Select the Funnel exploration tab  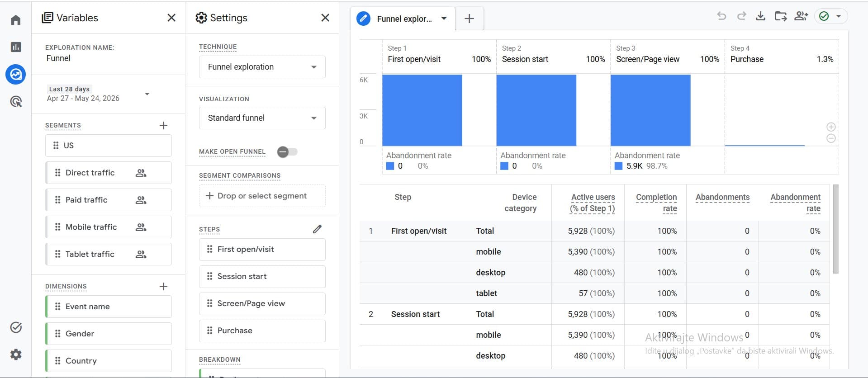coord(403,19)
